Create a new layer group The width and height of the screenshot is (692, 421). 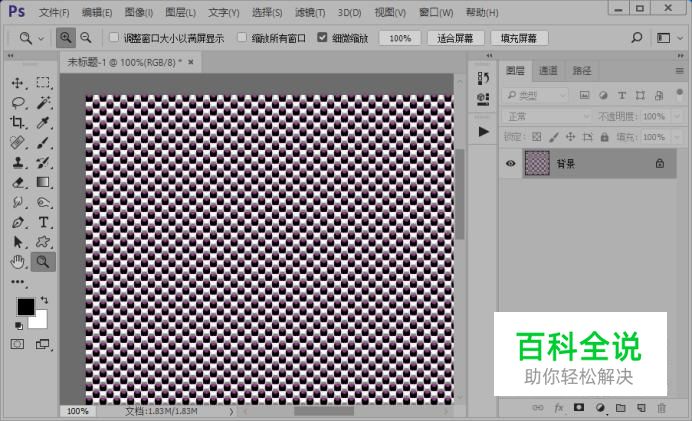coord(621,408)
